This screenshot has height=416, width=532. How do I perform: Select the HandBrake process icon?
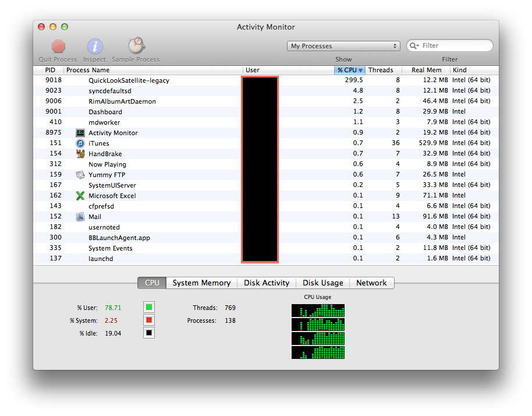(x=80, y=154)
